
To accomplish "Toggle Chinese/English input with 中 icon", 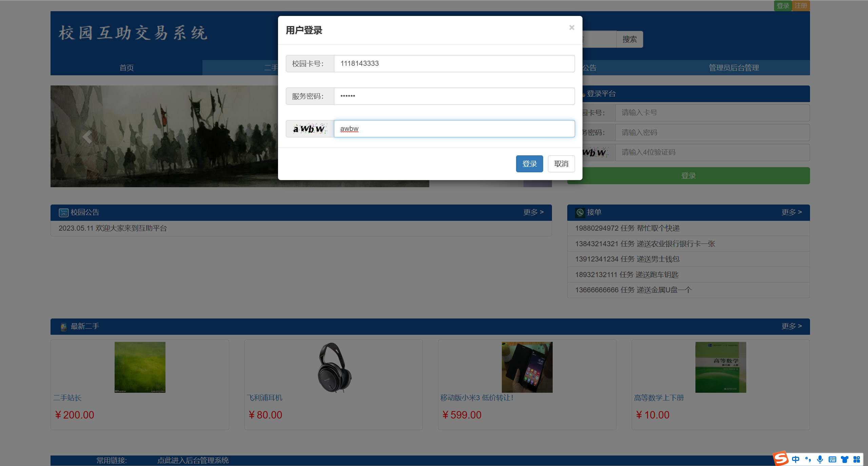I will pyautogui.click(x=796, y=460).
